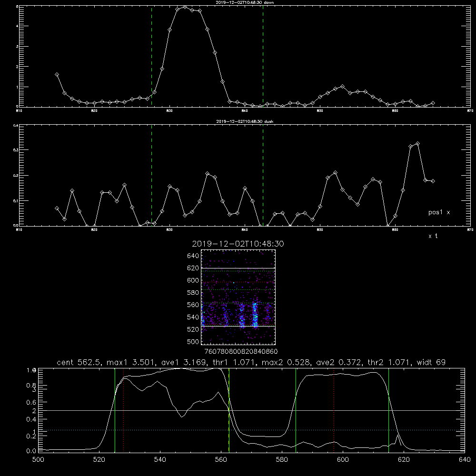Click the '500' label on bottom plot x-axis
The height and width of the screenshot is (476, 476).
pyautogui.click(x=38, y=460)
